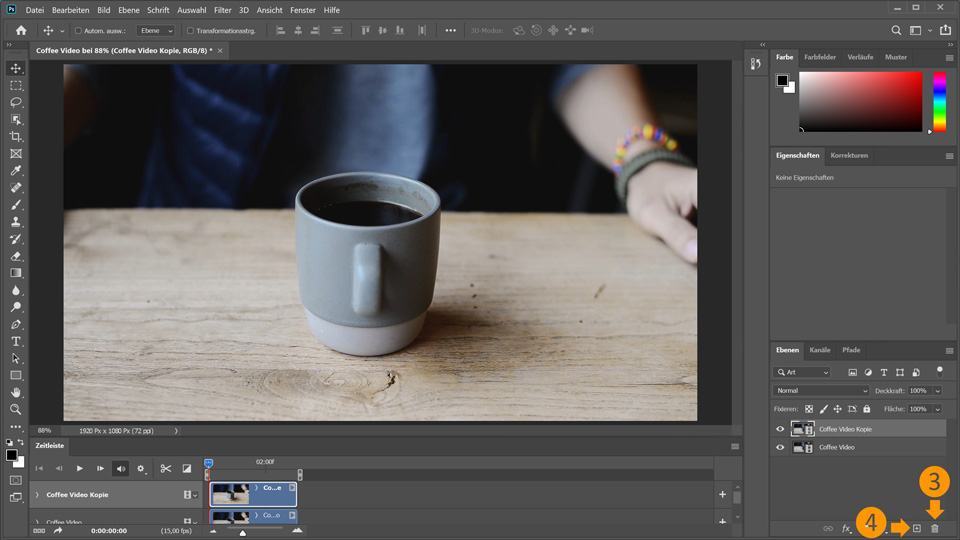Hide the Coffee Video Kopie layer

pos(780,429)
